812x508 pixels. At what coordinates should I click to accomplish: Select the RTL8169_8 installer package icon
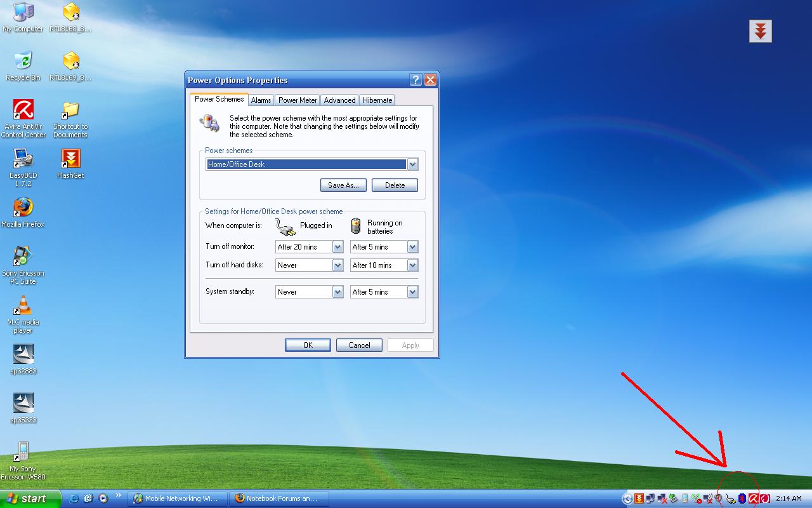point(70,66)
